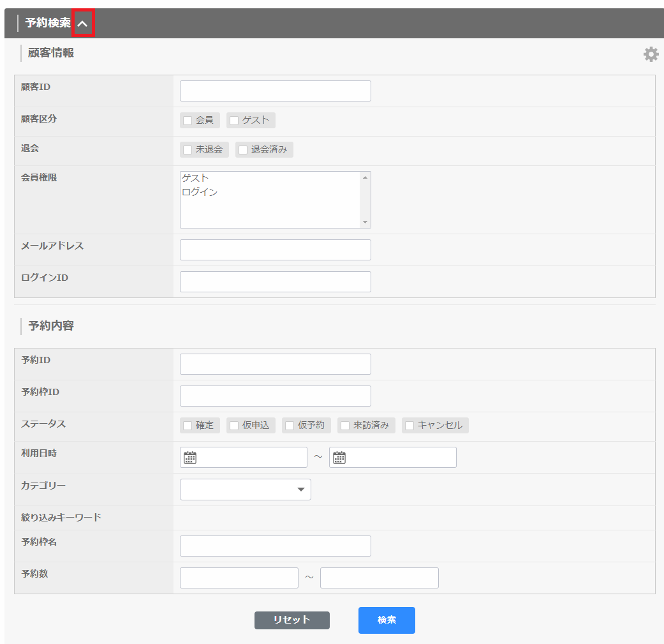Open the カテゴリー dropdown
664x644 pixels.
(246, 490)
